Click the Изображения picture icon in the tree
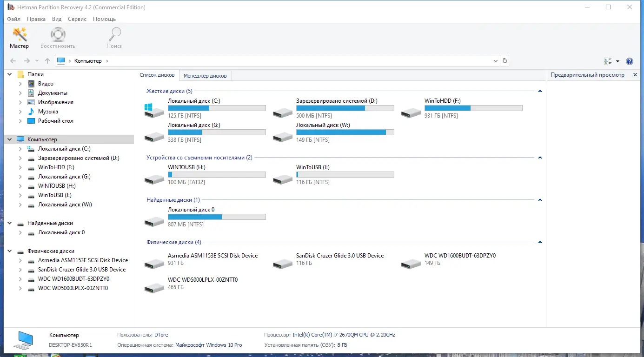The width and height of the screenshot is (644, 357). (x=31, y=102)
